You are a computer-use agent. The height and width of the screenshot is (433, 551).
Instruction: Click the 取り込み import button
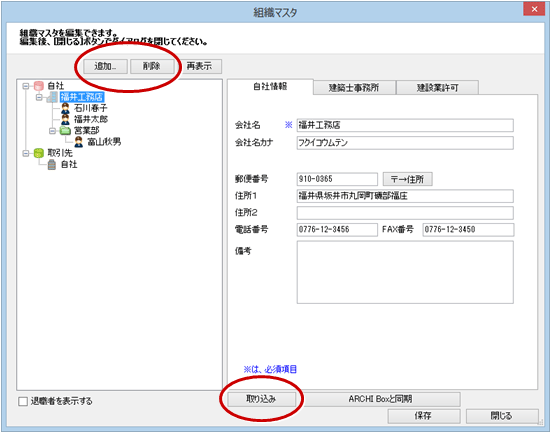coord(261,399)
